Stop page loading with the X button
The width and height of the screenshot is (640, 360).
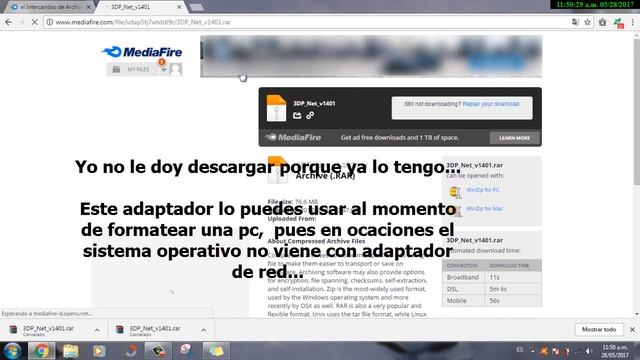35,22
